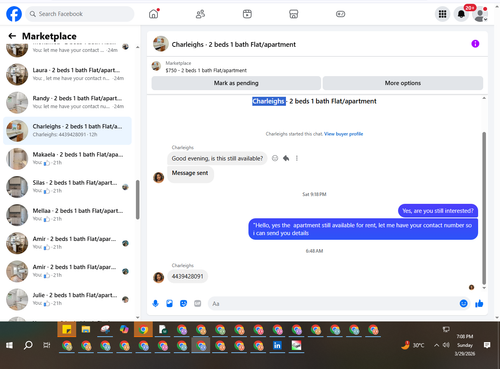Open the GIF picker icon
The image size is (500, 369).
tap(198, 303)
